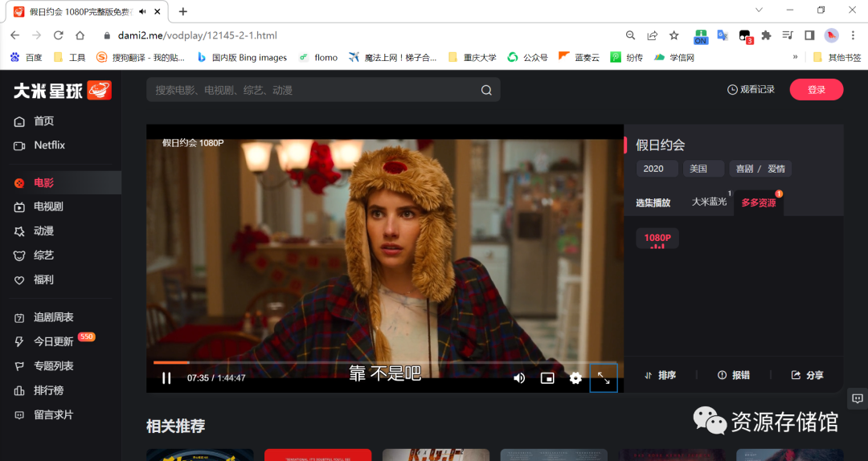Click the address bar URL
868x461 pixels.
pyautogui.click(x=198, y=35)
